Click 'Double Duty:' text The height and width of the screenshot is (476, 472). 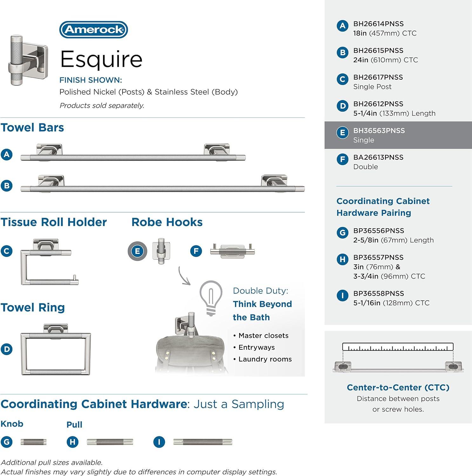[x=260, y=291]
